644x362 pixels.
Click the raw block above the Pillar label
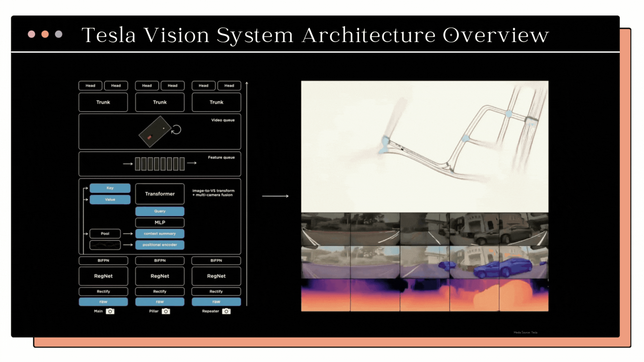coord(160,302)
